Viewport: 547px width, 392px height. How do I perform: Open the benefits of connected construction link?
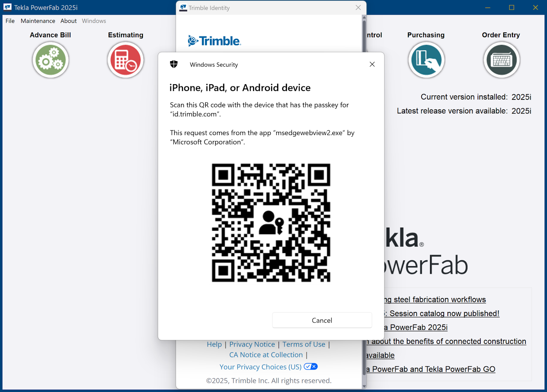tap(446, 341)
